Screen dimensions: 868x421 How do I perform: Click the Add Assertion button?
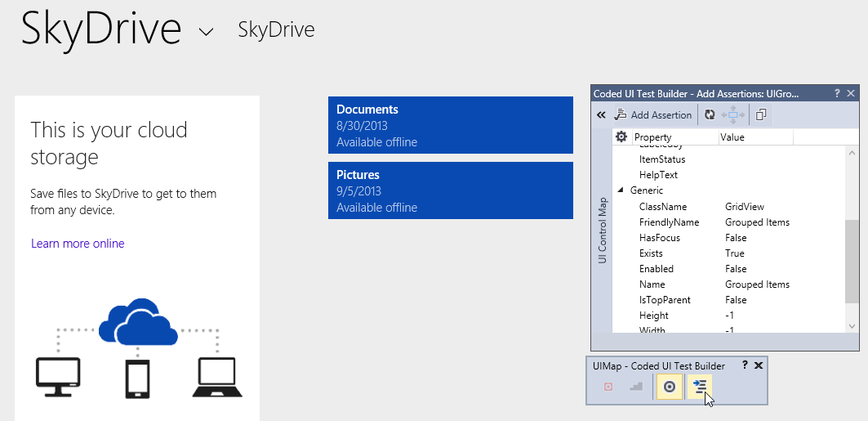click(x=654, y=115)
